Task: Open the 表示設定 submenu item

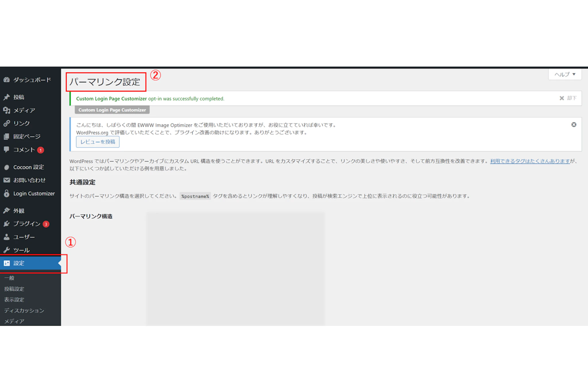Action: pos(14,300)
